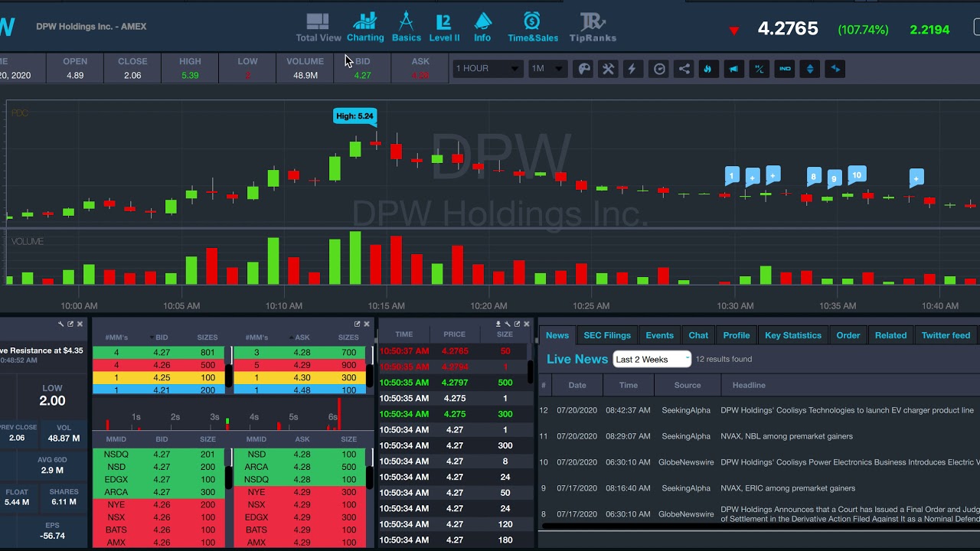The width and height of the screenshot is (980, 551).
Task: Click news marker 8 on chart
Action: coord(814,177)
